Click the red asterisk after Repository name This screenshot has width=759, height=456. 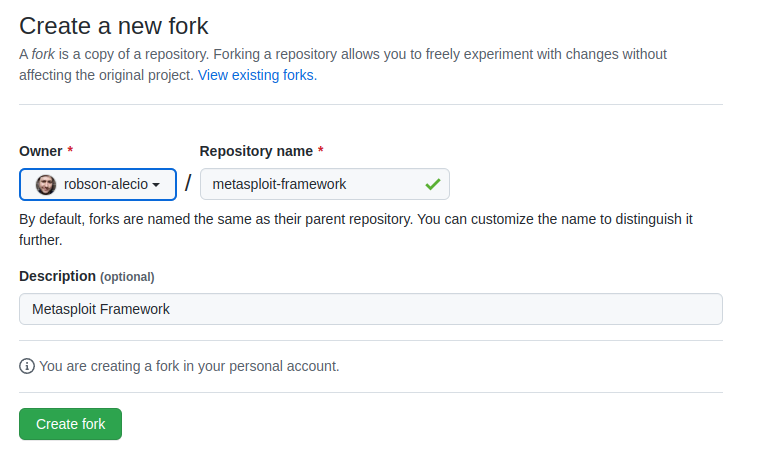tap(320, 150)
